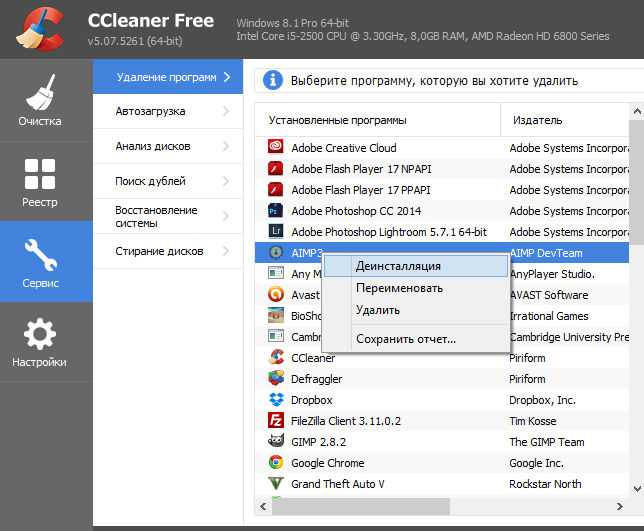Screen dimensions: 644x531
Task: Select Google Chrome program name
Action: [327, 463]
